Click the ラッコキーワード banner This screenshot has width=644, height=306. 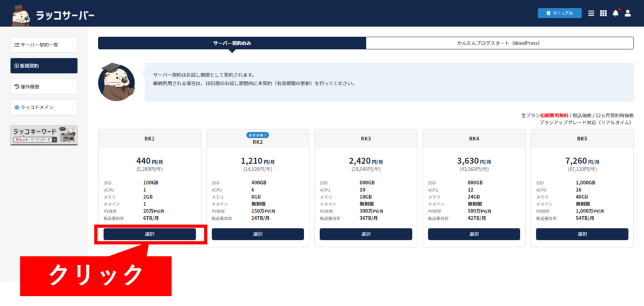point(44,135)
